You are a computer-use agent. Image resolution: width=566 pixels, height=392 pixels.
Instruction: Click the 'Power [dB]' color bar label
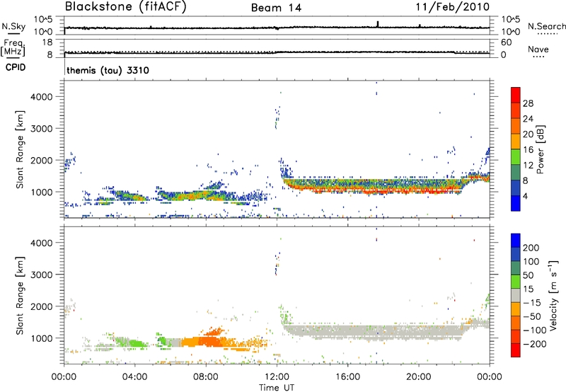(x=540, y=149)
